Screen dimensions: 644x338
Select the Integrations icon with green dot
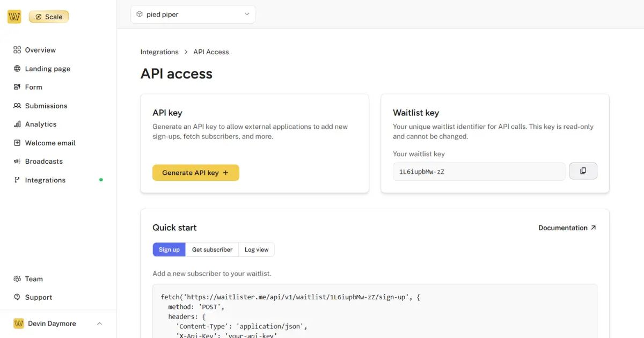[17, 180]
